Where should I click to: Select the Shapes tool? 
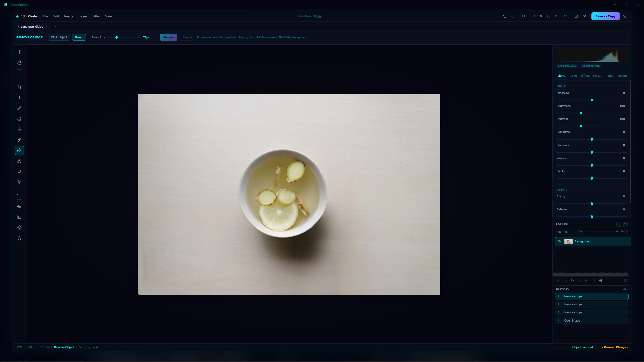tap(19, 161)
